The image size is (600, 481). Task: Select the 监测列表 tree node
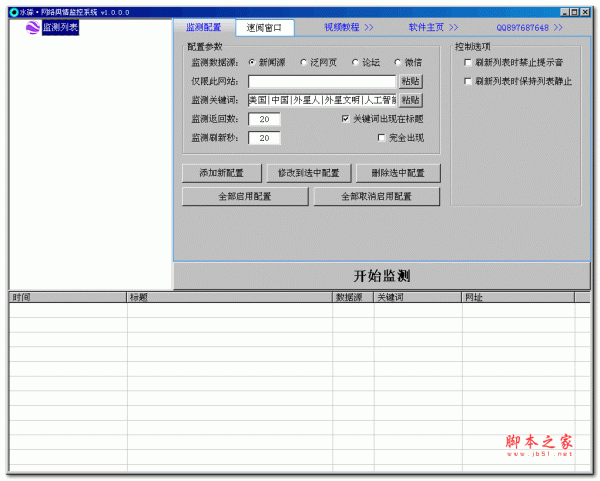pos(59,27)
